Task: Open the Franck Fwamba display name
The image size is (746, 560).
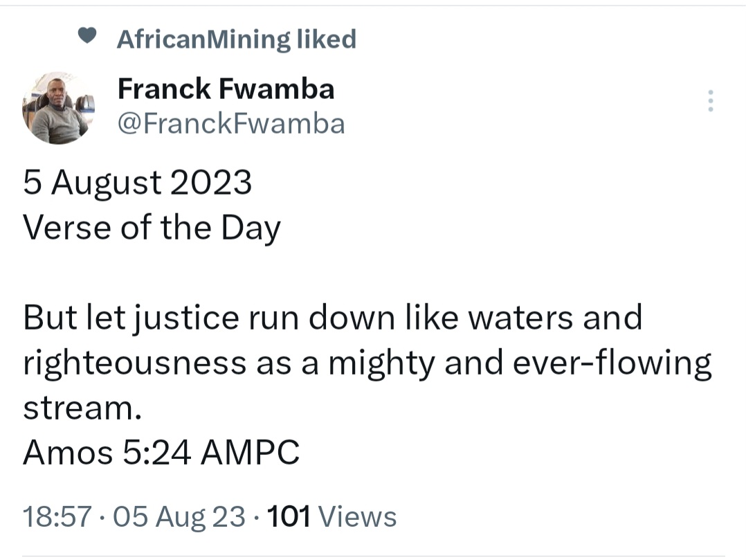Action: click(226, 88)
